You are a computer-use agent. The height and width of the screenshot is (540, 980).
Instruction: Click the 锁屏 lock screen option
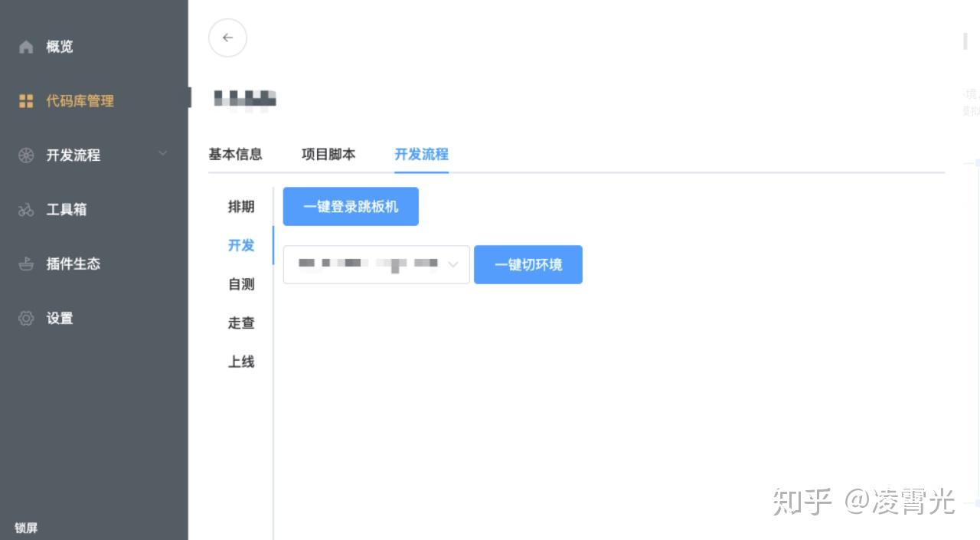pyautogui.click(x=26, y=528)
